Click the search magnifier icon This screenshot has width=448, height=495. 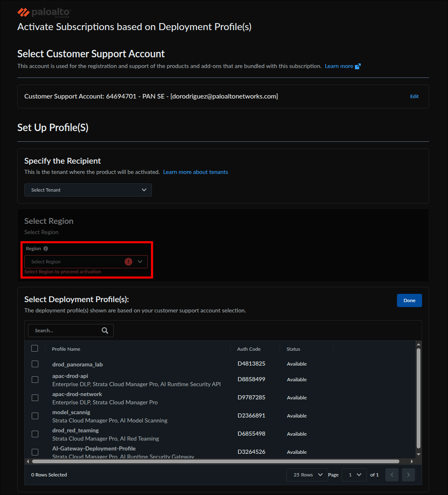(x=105, y=331)
